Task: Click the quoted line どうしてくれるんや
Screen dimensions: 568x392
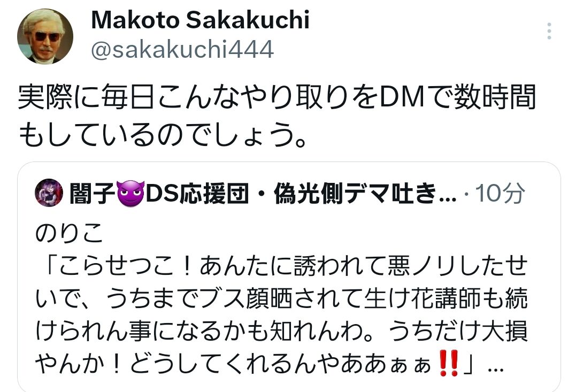Action: coord(270,363)
